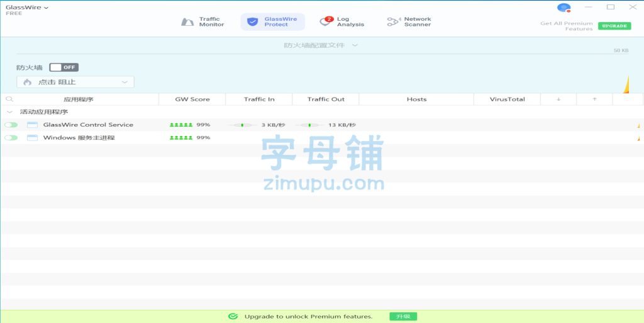Screen dimensions: 644x323
Task: Select Windows 服务主进程 row name
Action: click(79, 138)
